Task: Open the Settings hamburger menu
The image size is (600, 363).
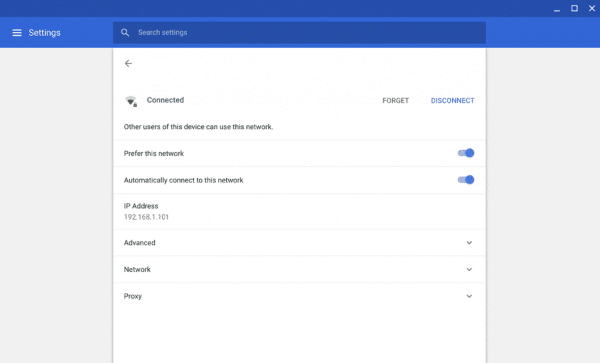Action: pyautogui.click(x=17, y=33)
